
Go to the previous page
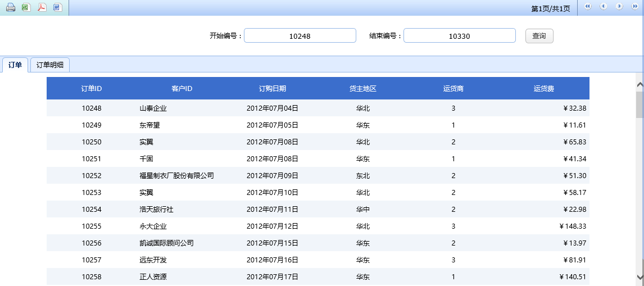pos(604,7)
